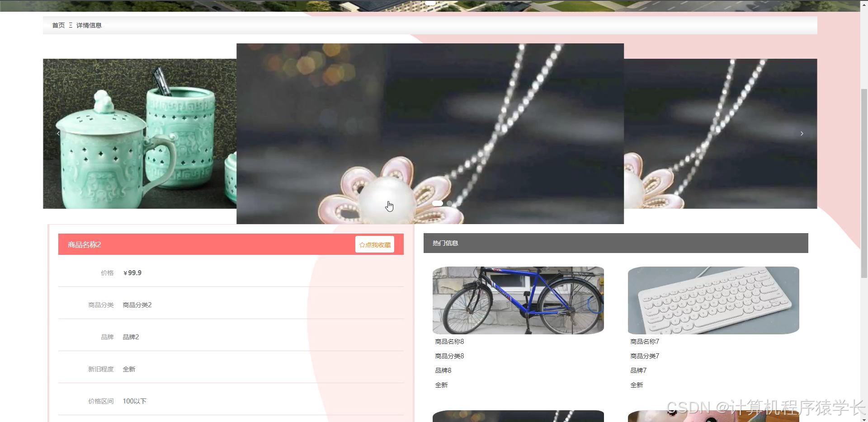Click the 全新 condition value in details

pyautogui.click(x=129, y=369)
